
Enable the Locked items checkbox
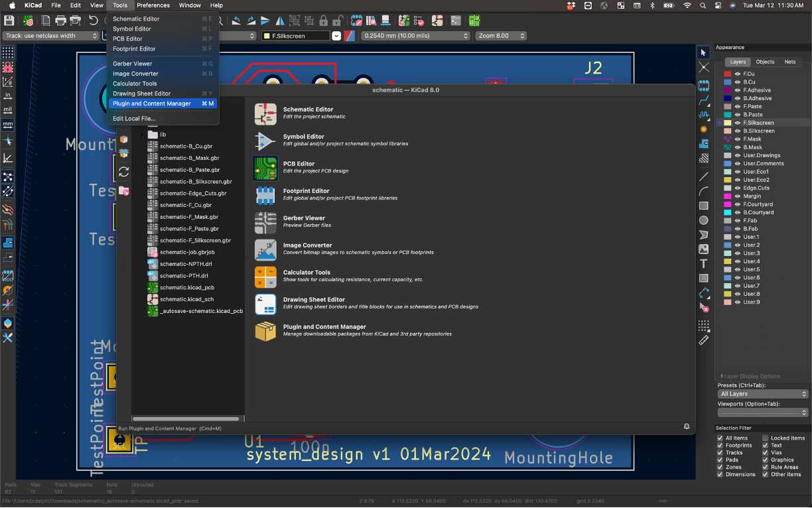pyautogui.click(x=765, y=438)
